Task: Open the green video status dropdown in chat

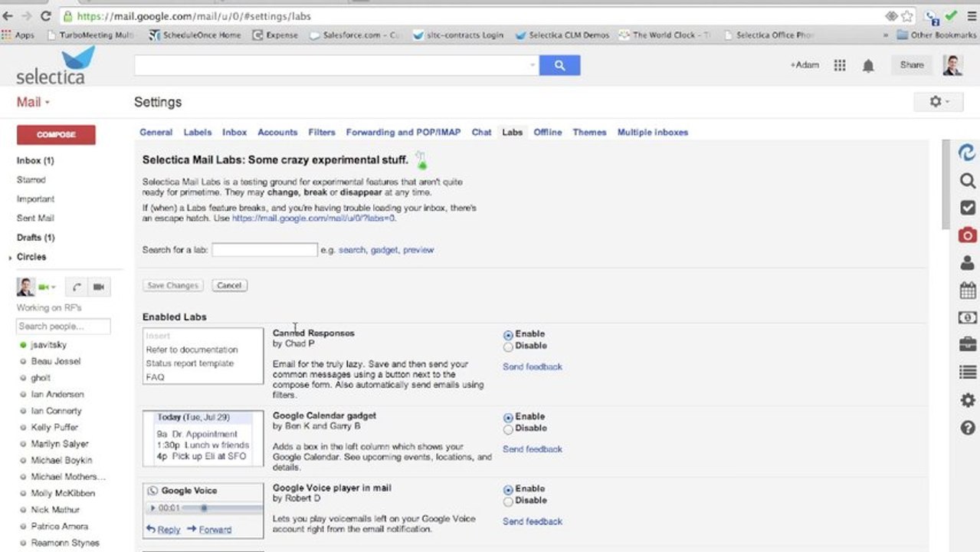Action: (48, 287)
